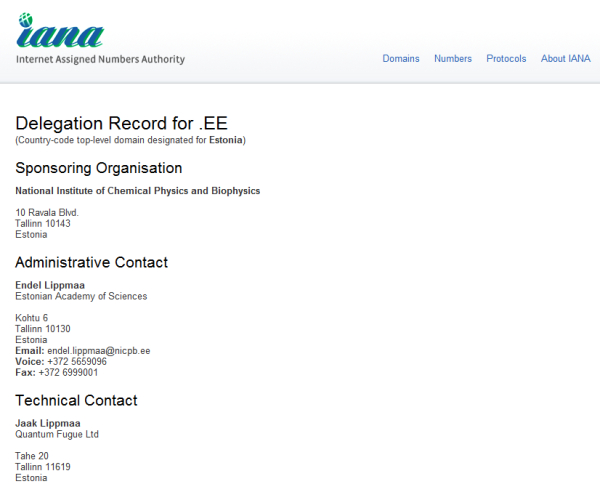This screenshot has width=600, height=484.
Task: Click the 'Sponsoring Organisation' heading
Action: click(99, 168)
